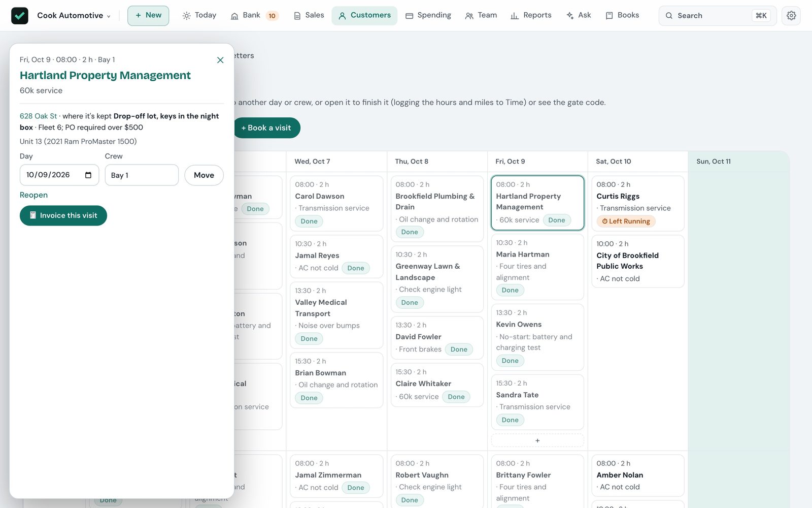
Task: Select David Fowler front brakes visit
Action: [x=437, y=338]
